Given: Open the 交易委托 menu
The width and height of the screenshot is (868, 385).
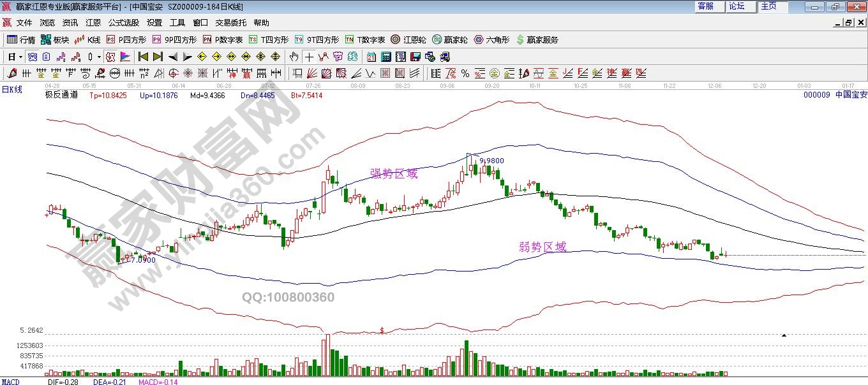Looking at the screenshot, I should [x=230, y=23].
